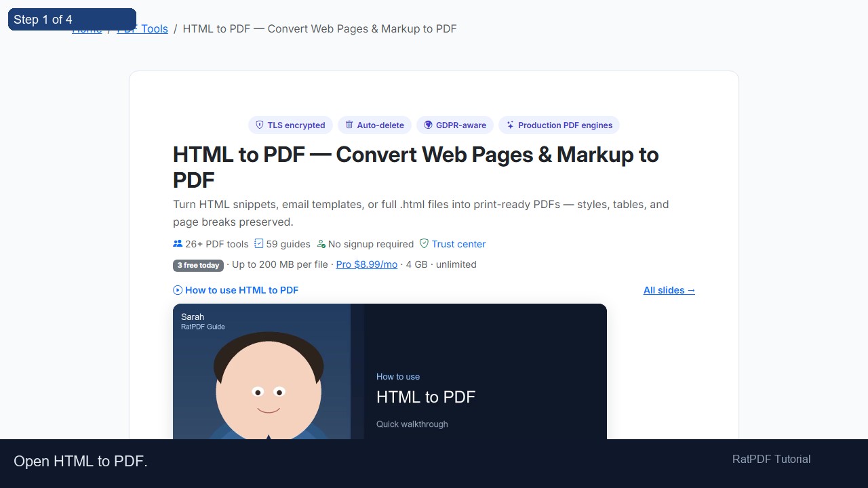Click the Quick walkthrough slide subtitle
This screenshot has height=488, width=868.
pyautogui.click(x=412, y=424)
